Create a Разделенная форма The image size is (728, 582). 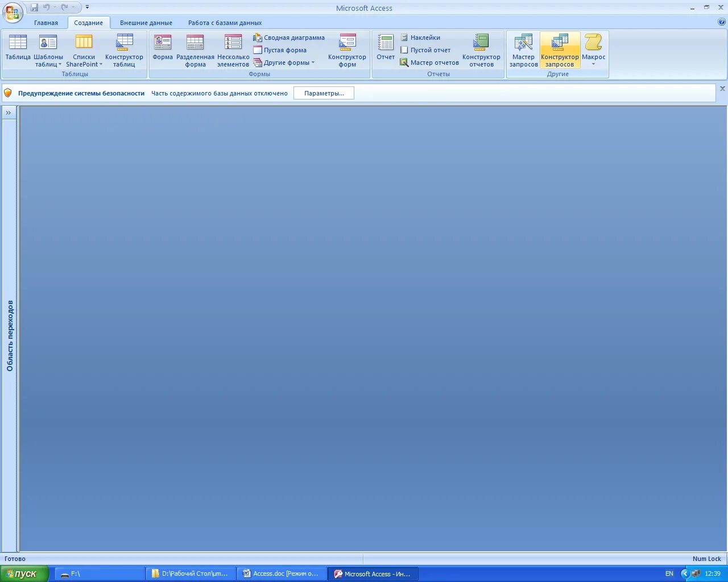coord(195,51)
